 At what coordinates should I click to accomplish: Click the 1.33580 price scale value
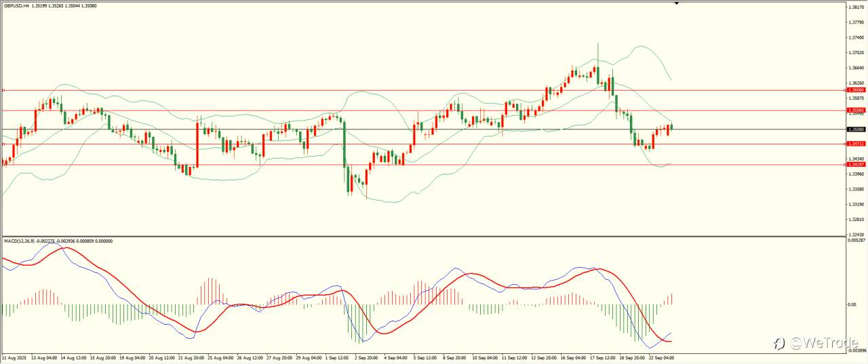click(856, 189)
